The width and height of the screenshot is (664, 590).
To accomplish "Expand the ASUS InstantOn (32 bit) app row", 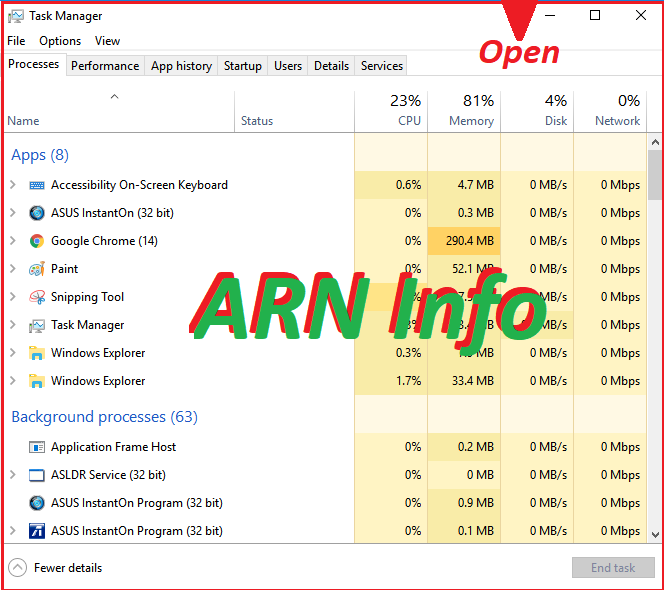I will (x=13, y=213).
